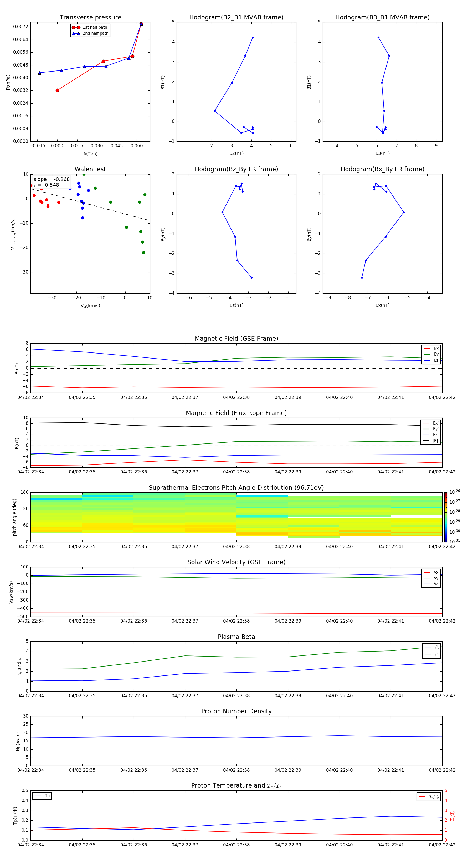Click the "Plasma Beta" plot title
Screen dimensions: 473x868
pos(236,637)
